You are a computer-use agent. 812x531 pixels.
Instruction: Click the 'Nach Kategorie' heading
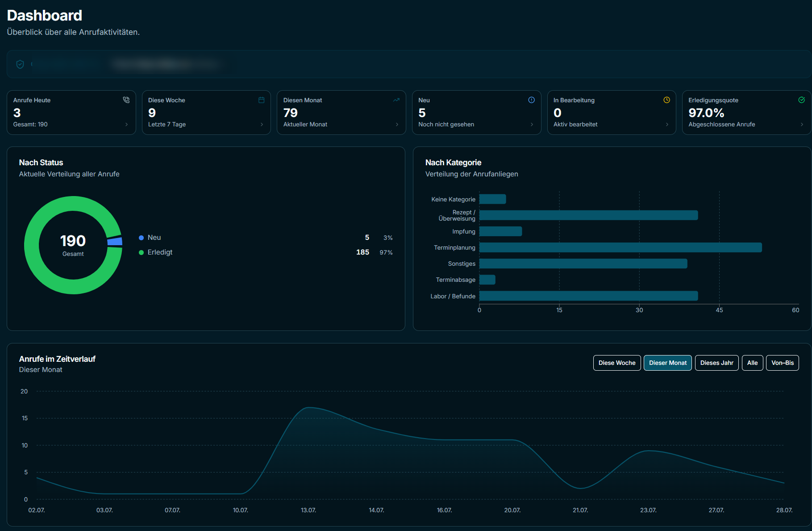[453, 163]
